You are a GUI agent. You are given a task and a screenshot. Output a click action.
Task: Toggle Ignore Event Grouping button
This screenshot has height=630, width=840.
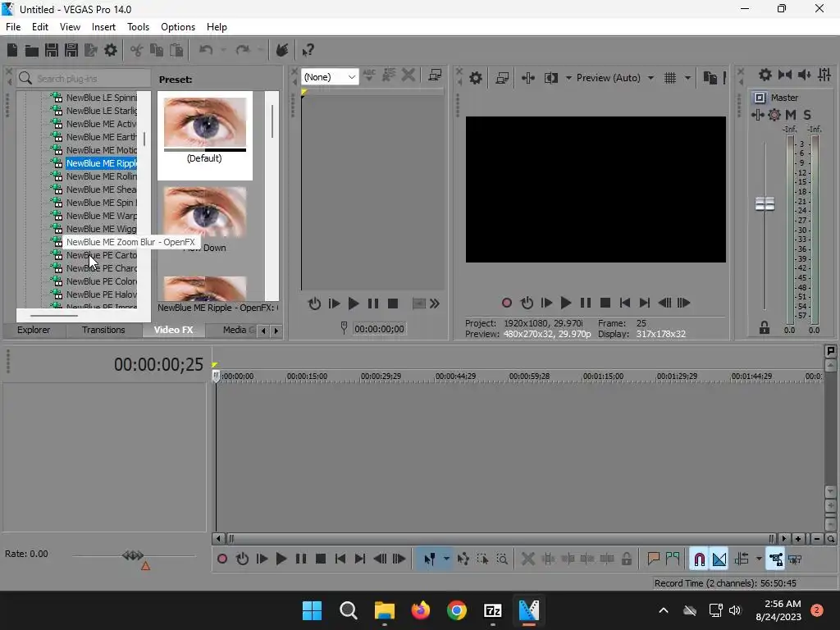(x=795, y=559)
